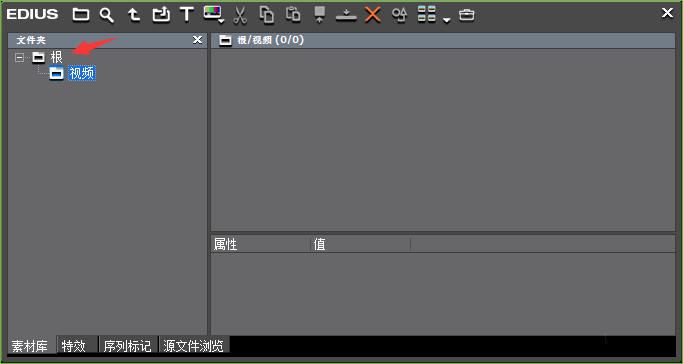Click the Copy icon
This screenshot has width=683, height=364.
click(266, 15)
